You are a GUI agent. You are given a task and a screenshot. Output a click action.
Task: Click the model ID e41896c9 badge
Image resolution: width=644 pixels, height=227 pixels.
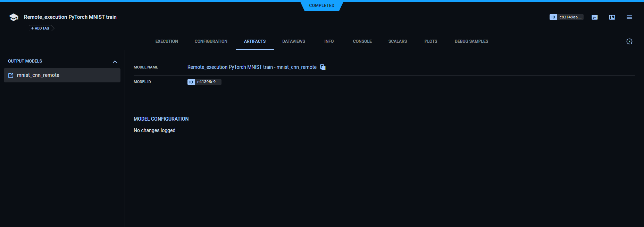[x=204, y=82]
